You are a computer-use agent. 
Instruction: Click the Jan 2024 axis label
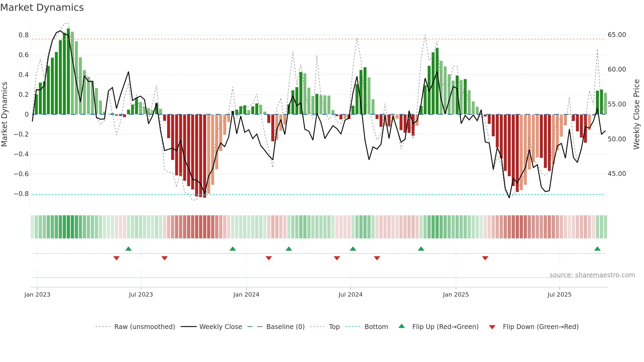coord(246,294)
